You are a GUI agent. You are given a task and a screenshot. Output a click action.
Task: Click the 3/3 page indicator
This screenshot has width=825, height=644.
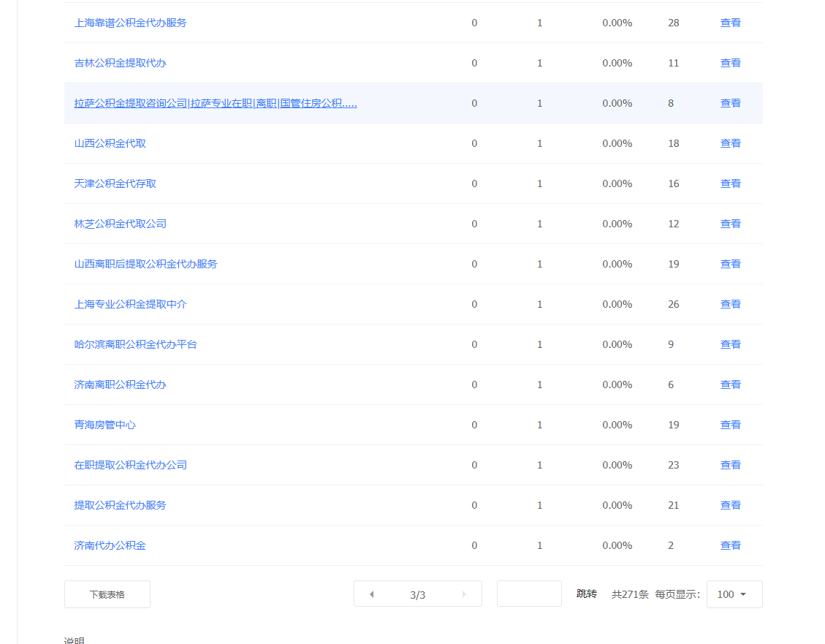[x=418, y=594]
